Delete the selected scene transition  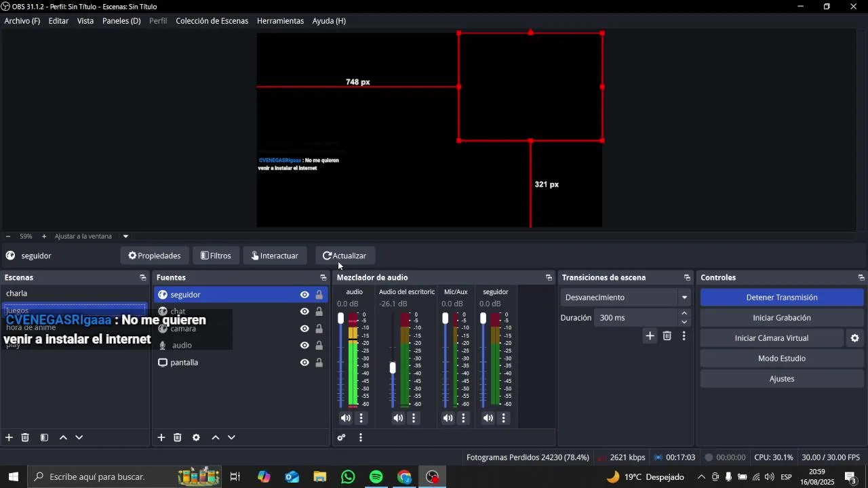[x=667, y=336]
